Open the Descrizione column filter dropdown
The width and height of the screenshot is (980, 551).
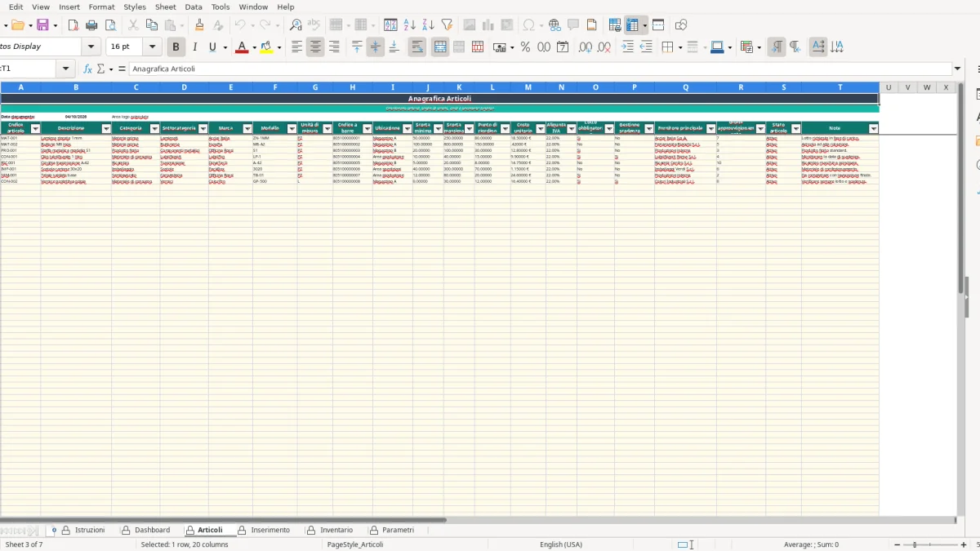coord(106,128)
